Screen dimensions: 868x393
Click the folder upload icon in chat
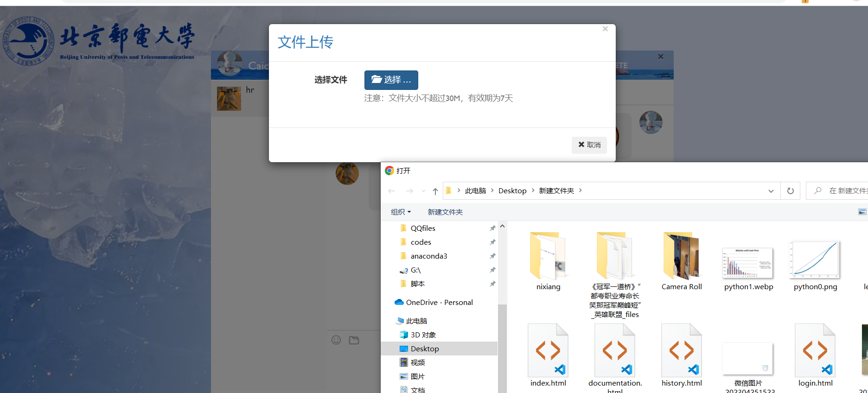354,340
